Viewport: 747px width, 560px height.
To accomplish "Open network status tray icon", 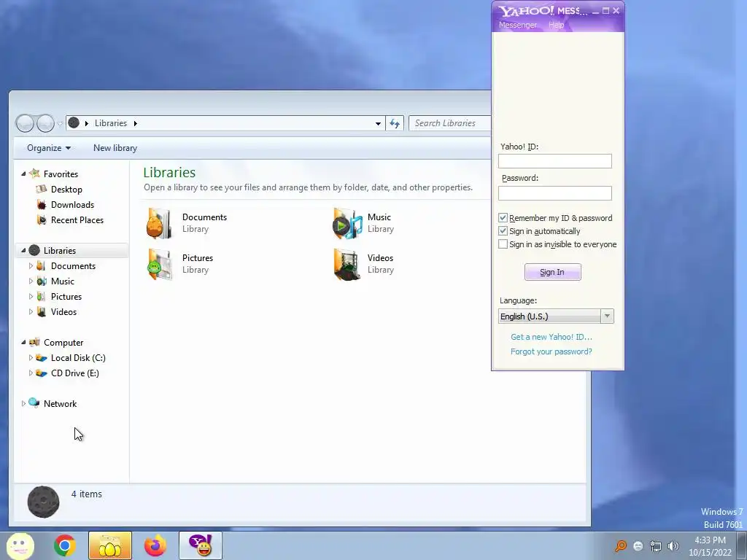I will (656, 546).
